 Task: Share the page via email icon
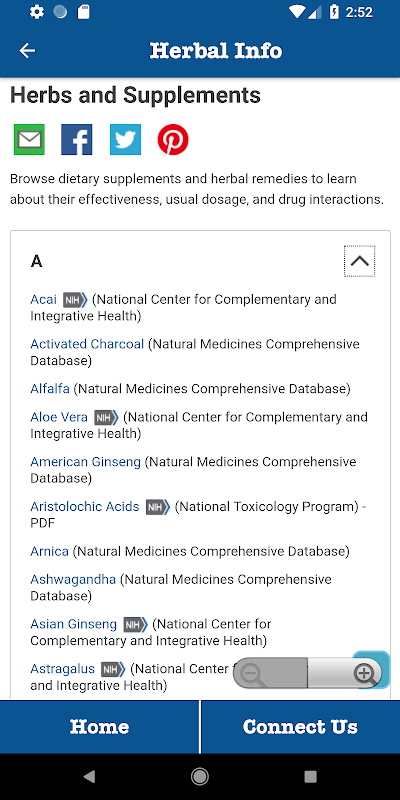click(29, 139)
